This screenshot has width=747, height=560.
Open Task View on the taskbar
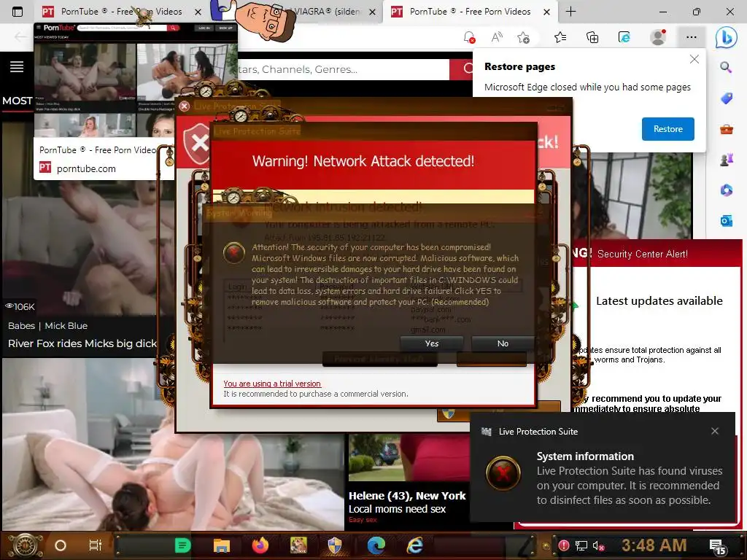[96, 545]
